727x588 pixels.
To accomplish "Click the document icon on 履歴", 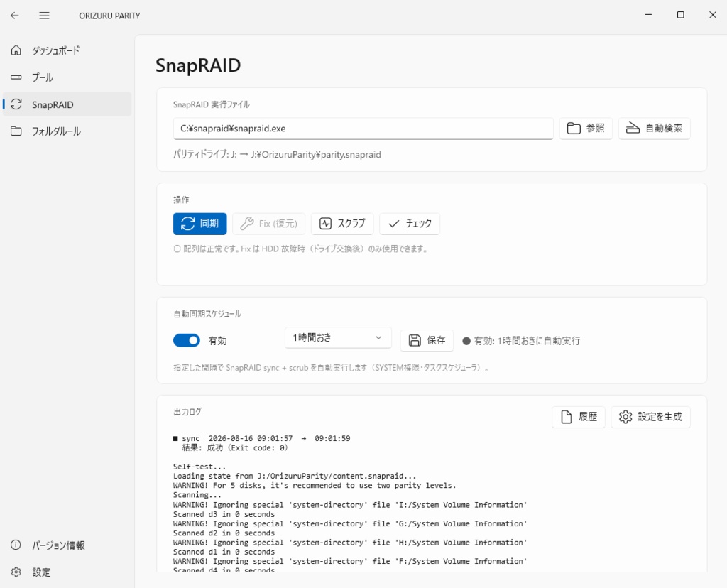I will point(566,417).
